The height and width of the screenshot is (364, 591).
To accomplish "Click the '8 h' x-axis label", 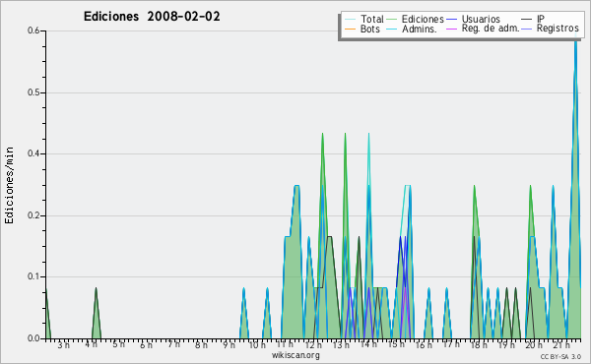I will (x=201, y=344).
